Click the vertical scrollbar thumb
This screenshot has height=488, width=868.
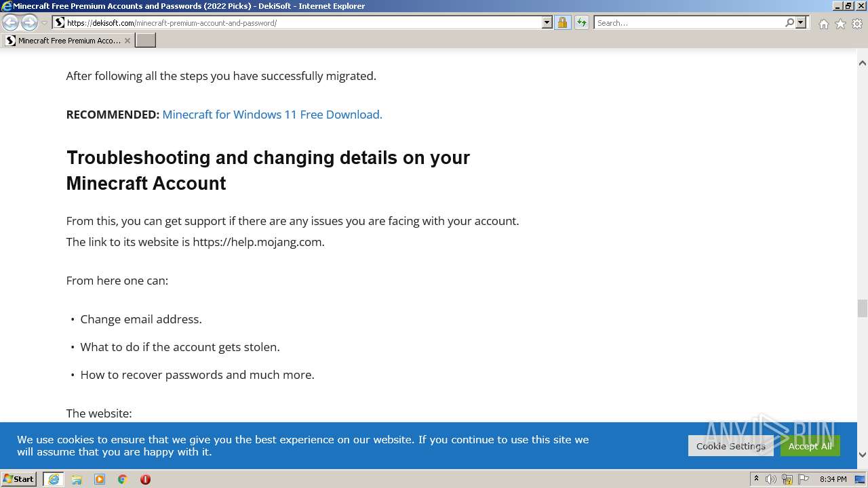coord(863,308)
